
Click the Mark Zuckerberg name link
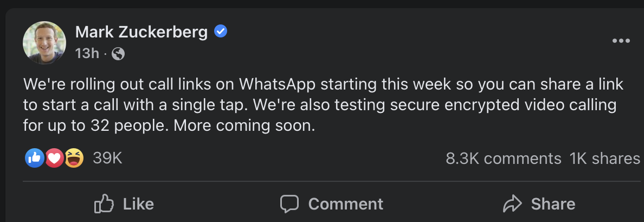pyautogui.click(x=141, y=32)
